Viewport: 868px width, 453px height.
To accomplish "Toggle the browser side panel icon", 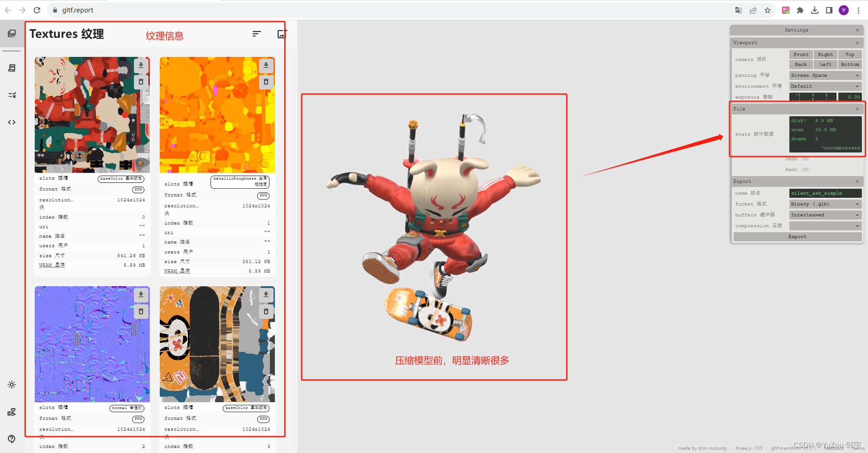I will tap(829, 10).
